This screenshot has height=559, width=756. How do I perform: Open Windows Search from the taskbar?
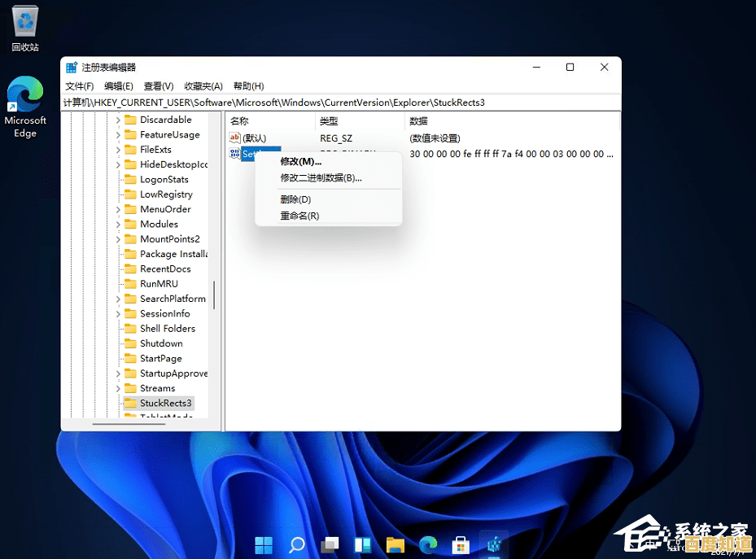click(296, 544)
